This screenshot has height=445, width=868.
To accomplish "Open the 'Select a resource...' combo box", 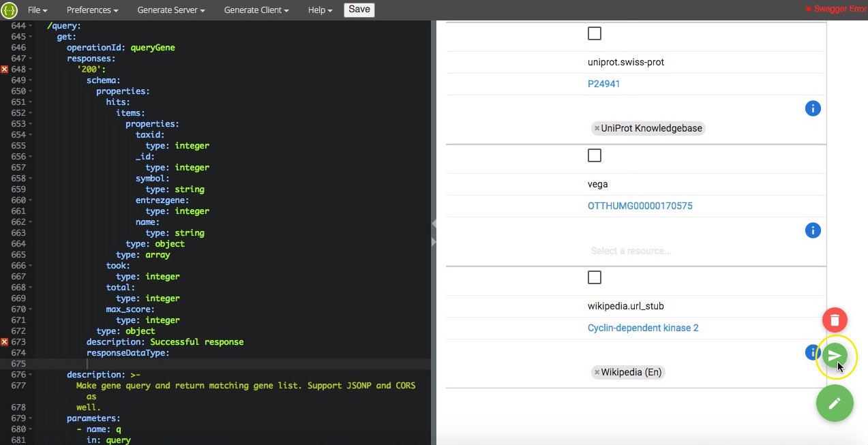I will coord(682,251).
